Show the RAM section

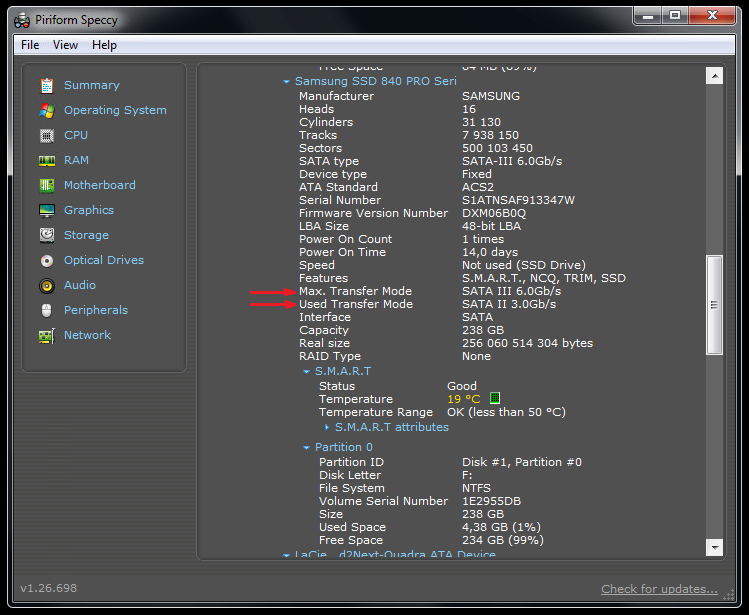click(x=76, y=160)
